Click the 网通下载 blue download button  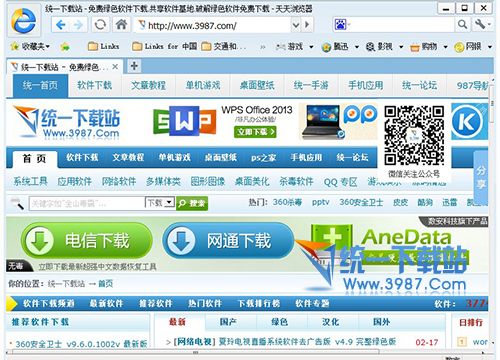pyautogui.click(x=228, y=240)
